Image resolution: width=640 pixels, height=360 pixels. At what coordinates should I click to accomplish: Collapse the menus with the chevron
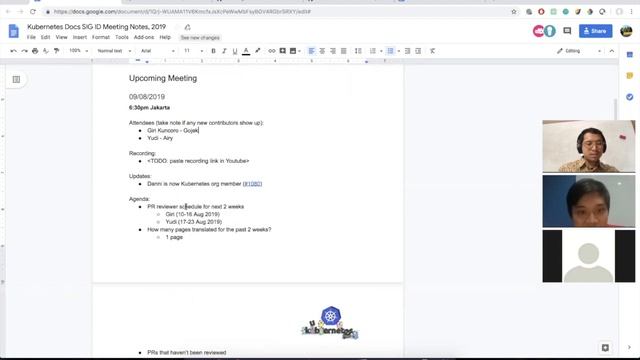click(x=611, y=51)
